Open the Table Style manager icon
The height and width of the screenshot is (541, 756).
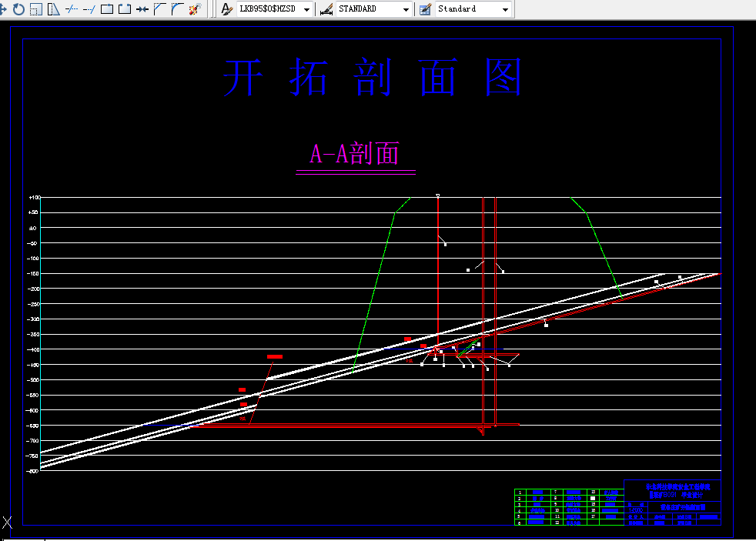click(425, 8)
